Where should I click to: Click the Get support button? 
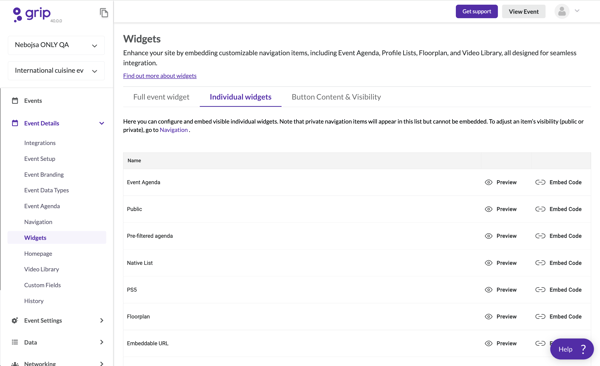pyautogui.click(x=476, y=11)
